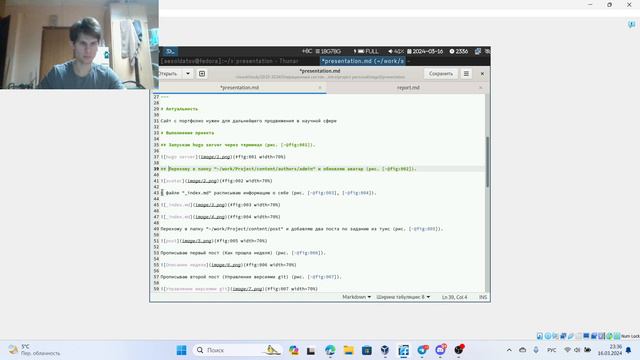
Task: Open the Windows Start menu
Action: [x=182, y=350]
